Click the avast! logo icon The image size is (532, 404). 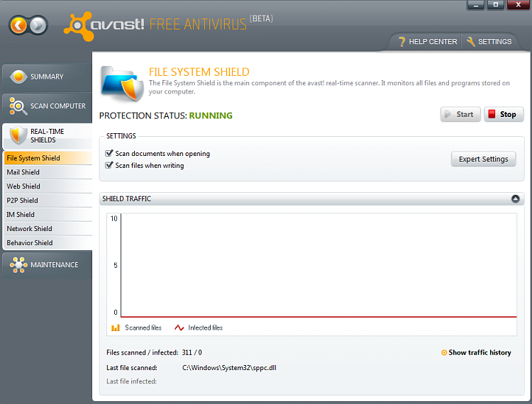tap(78, 26)
